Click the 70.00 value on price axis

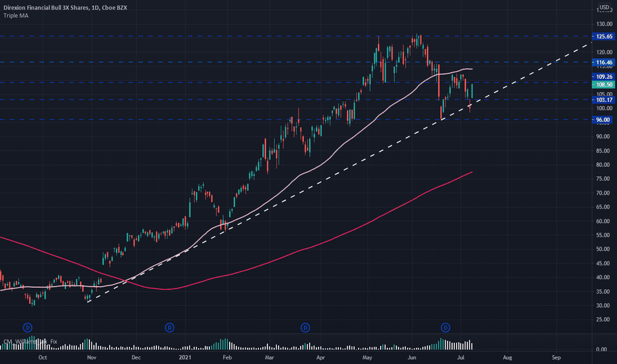(x=604, y=193)
